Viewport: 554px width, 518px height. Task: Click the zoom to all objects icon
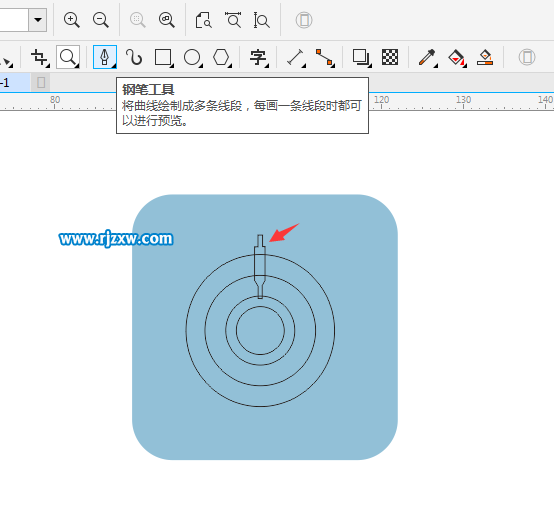point(166,20)
